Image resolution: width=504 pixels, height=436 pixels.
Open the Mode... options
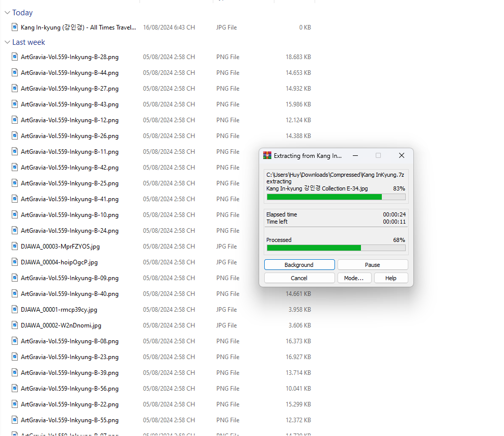coord(354,278)
